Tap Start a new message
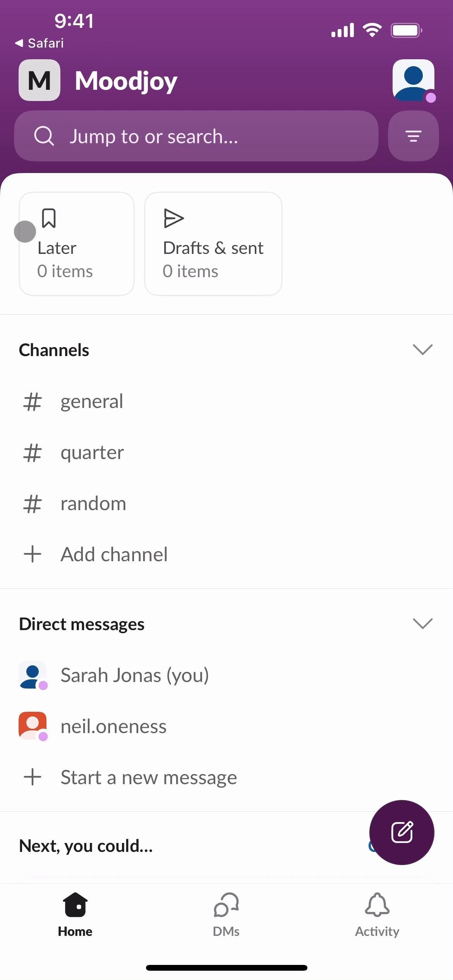The height and width of the screenshot is (980, 453). click(149, 777)
